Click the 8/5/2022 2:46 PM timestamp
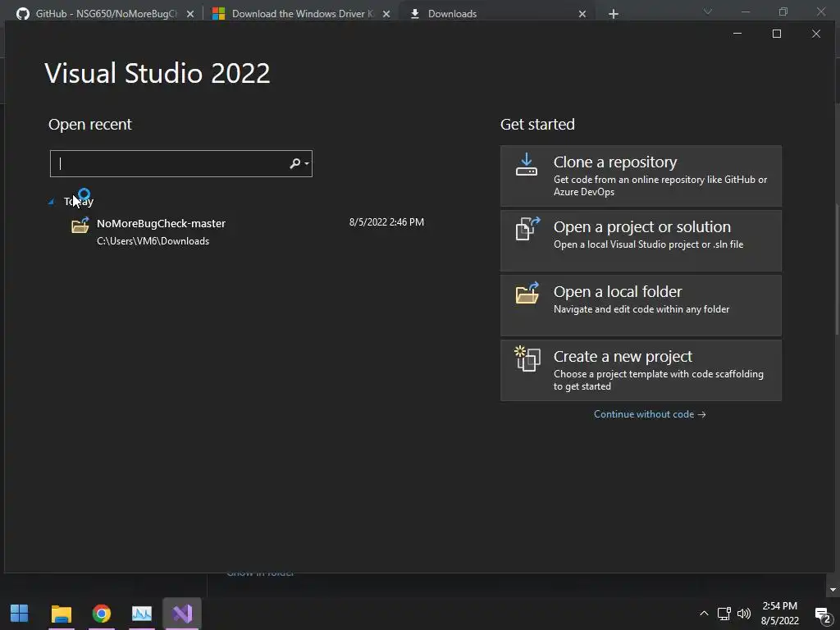 click(386, 221)
